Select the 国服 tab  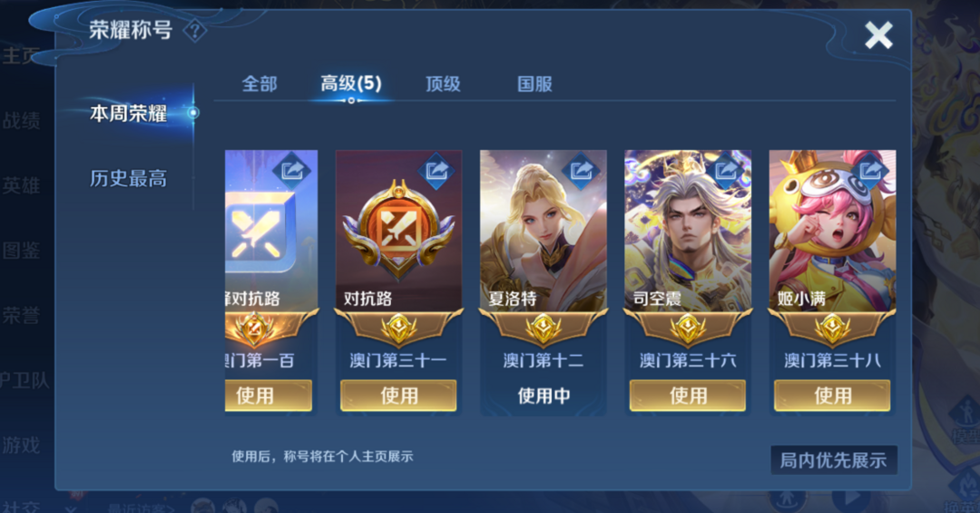(535, 84)
